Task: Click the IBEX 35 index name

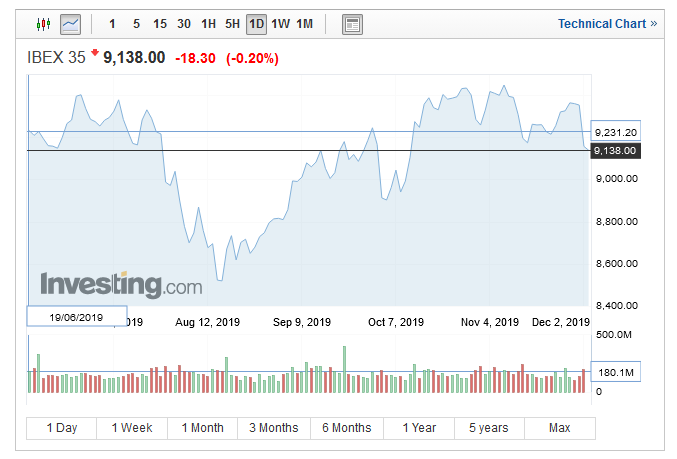Action: 56,57
